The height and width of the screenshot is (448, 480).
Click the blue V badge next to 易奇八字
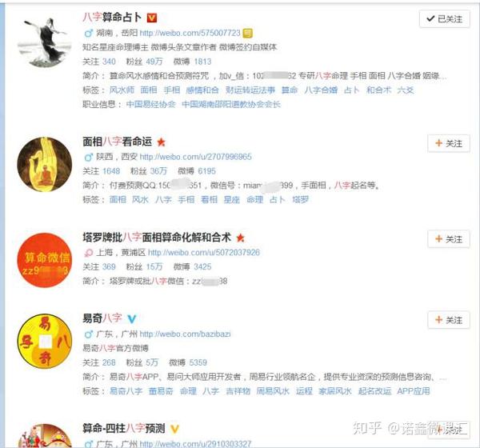point(132,319)
